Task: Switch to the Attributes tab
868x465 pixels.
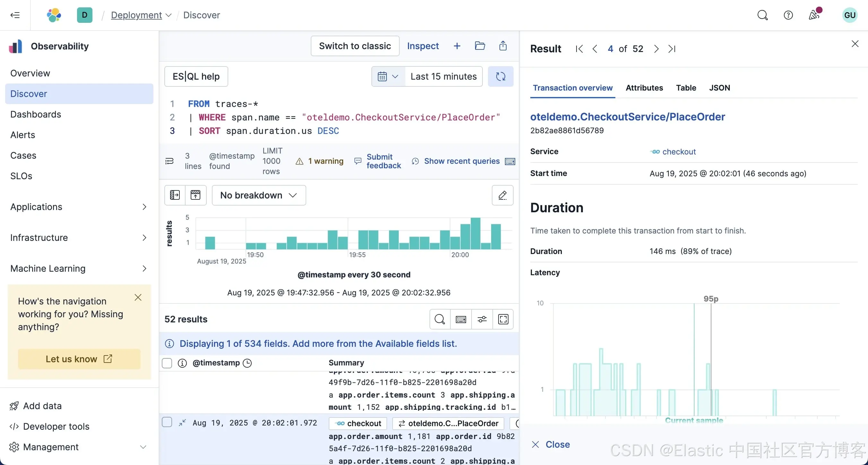Action: (644, 88)
